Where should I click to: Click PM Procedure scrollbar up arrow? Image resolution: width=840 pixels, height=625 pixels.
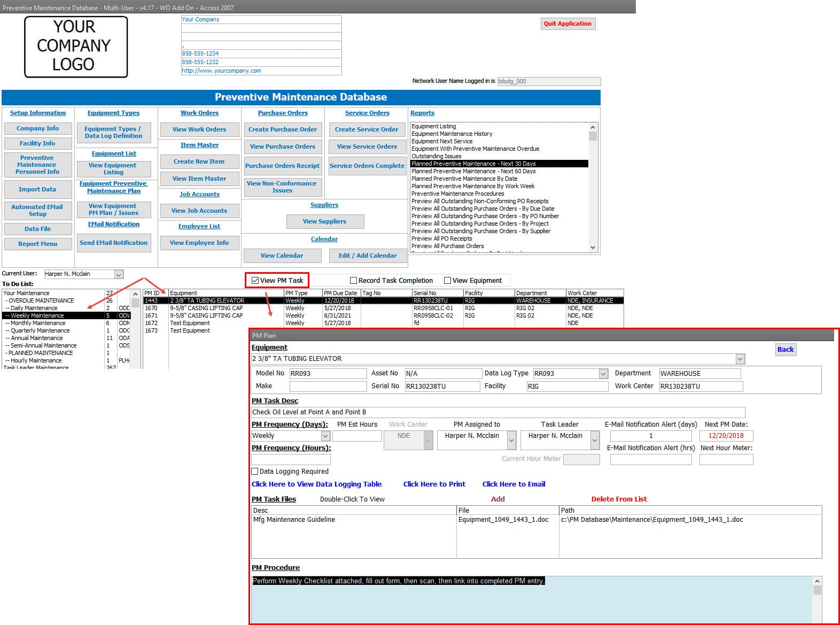[817, 581]
